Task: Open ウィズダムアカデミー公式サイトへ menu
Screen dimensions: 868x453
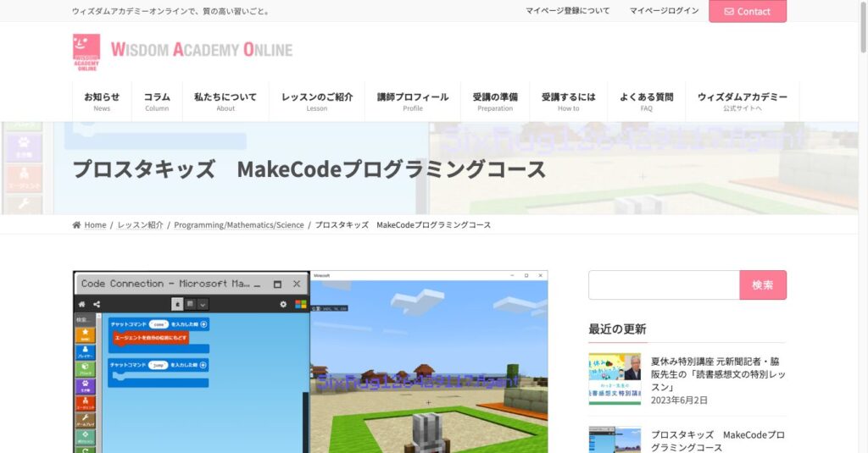Action: pyautogui.click(x=743, y=102)
